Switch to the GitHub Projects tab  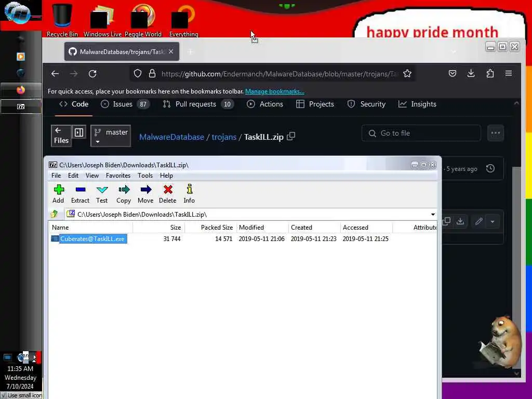[315, 104]
